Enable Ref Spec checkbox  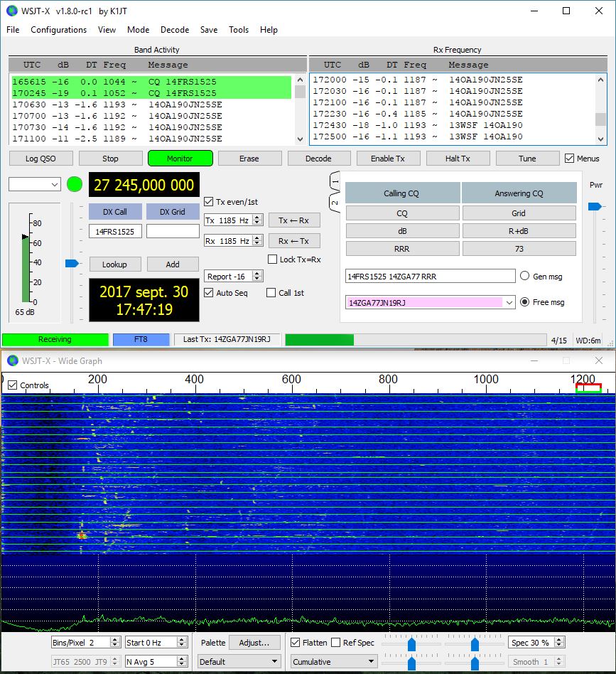336,642
